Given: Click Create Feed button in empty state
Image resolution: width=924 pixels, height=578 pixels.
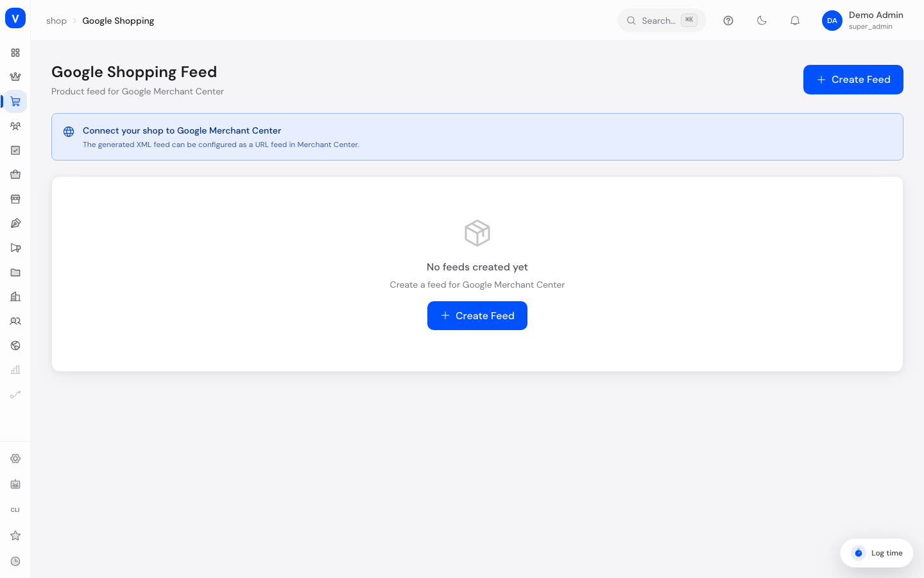Looking at the screenshot, I should pos(477,316).
